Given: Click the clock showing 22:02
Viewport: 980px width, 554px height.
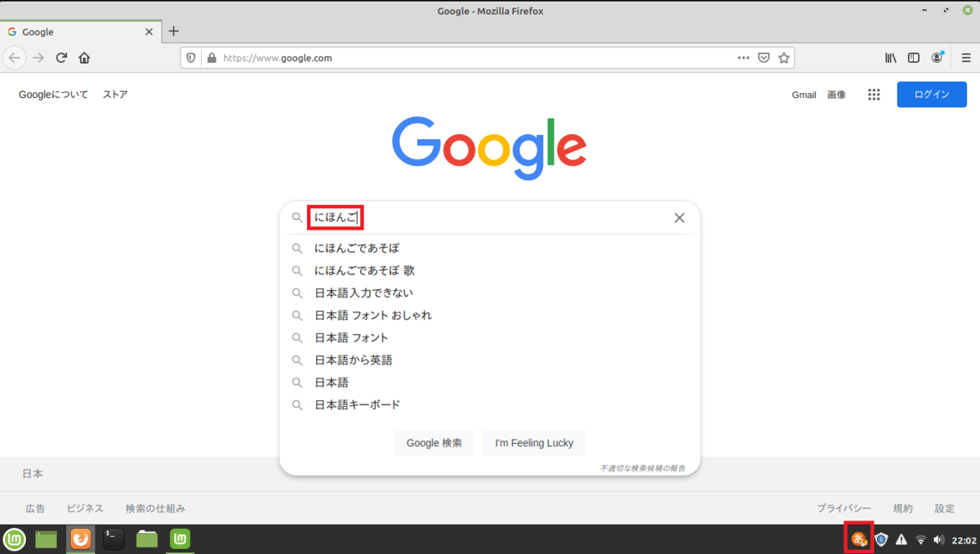Looking at the screenshot, I should click(x=964, y=540).
